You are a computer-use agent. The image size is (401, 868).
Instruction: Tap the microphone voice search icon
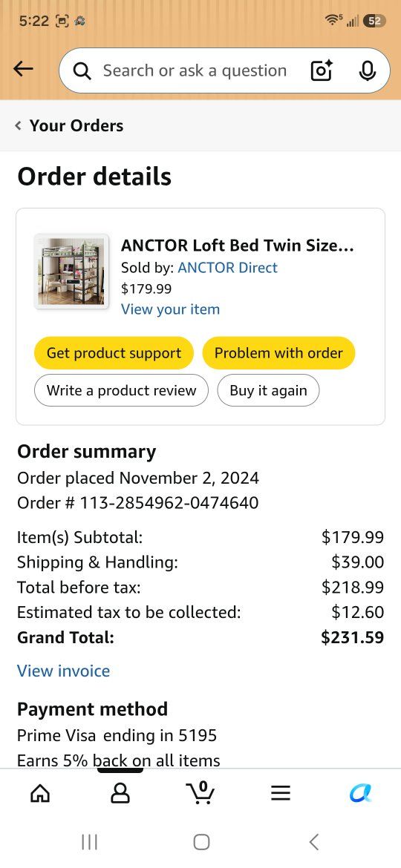point(367,70)
